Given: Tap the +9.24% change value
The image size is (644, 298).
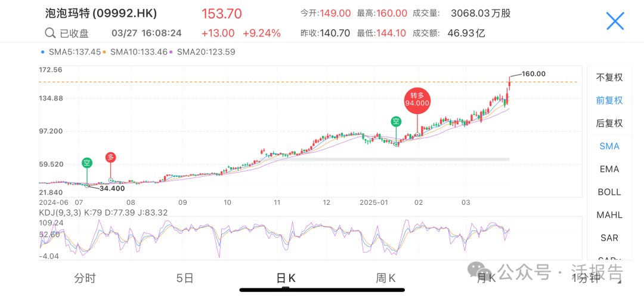Looking at the screenshot, I should (x=262, y=33).
